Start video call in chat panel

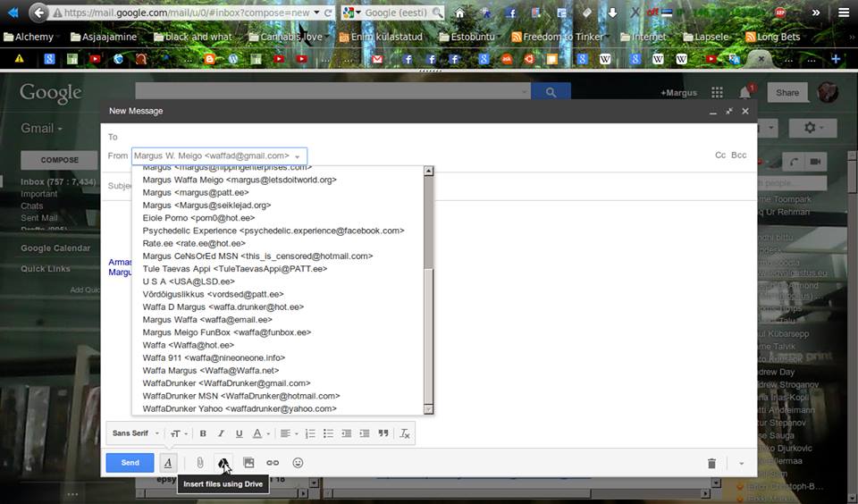pos(815,162)
